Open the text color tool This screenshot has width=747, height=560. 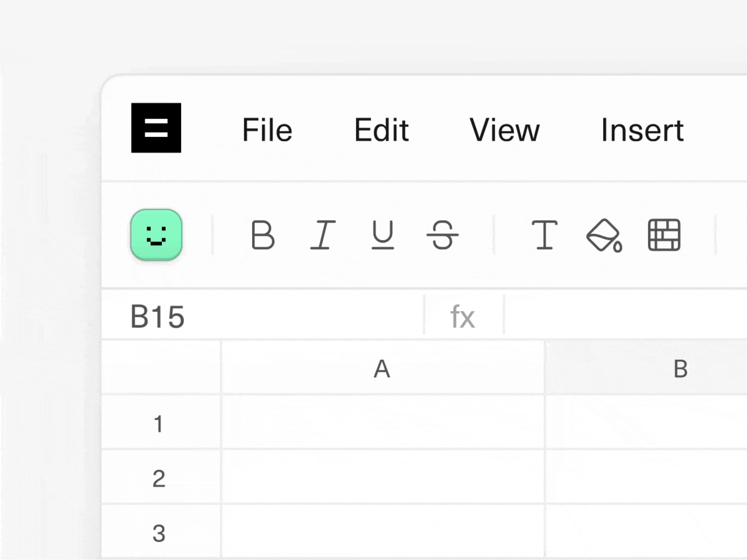click(x=544, y=235)
